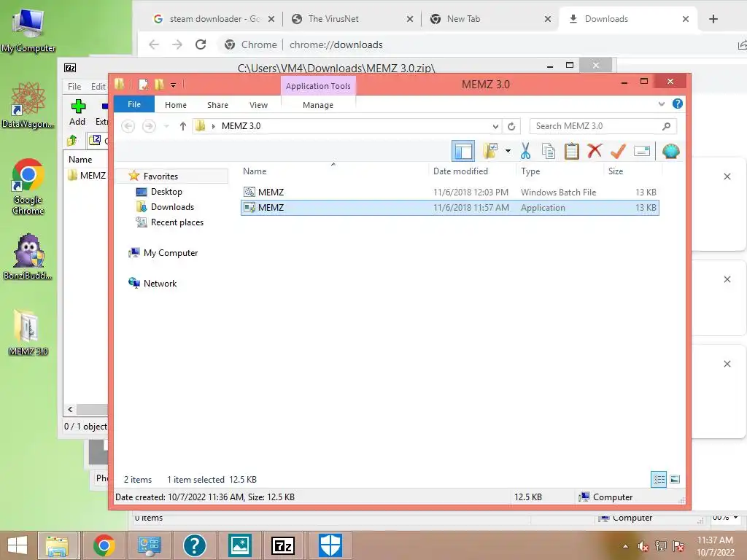
Task: Click the breadcrumb arrow before MEMZ 3.0
Action: [x=214, y=126]
